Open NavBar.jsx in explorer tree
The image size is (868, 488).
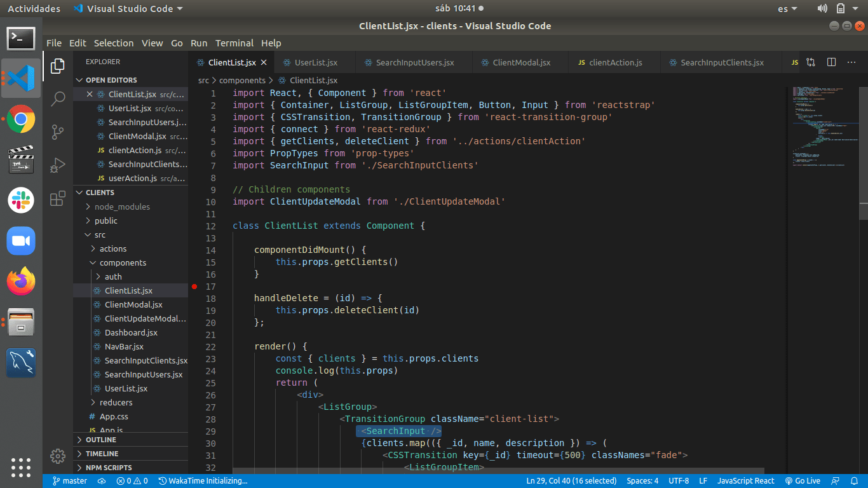pos(131,346)
